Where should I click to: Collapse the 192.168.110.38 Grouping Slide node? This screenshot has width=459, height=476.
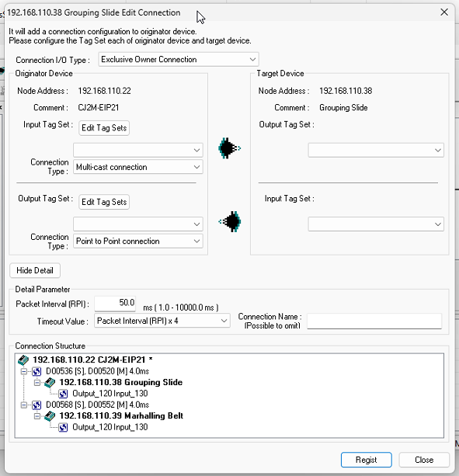click(x=37, y=383)
